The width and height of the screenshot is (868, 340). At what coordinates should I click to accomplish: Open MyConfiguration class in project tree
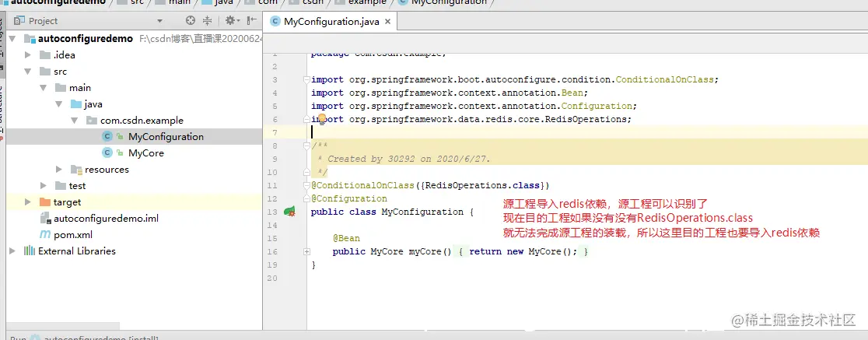pyautogui.click(x=166, y=137)
